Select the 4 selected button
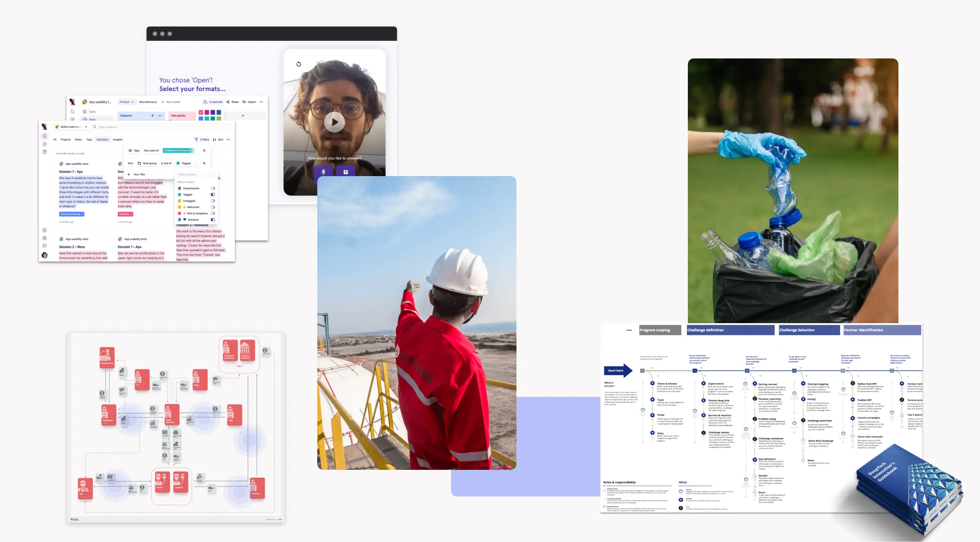The width and height of the screenshot is (980, 542). [x=213, y=102]
